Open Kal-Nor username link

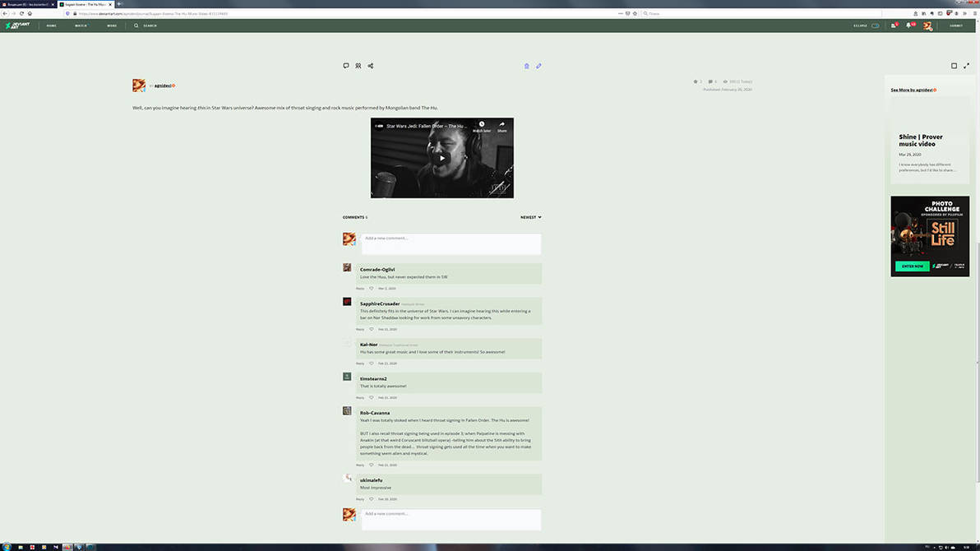pyautogui.click(x=368, y=345)
